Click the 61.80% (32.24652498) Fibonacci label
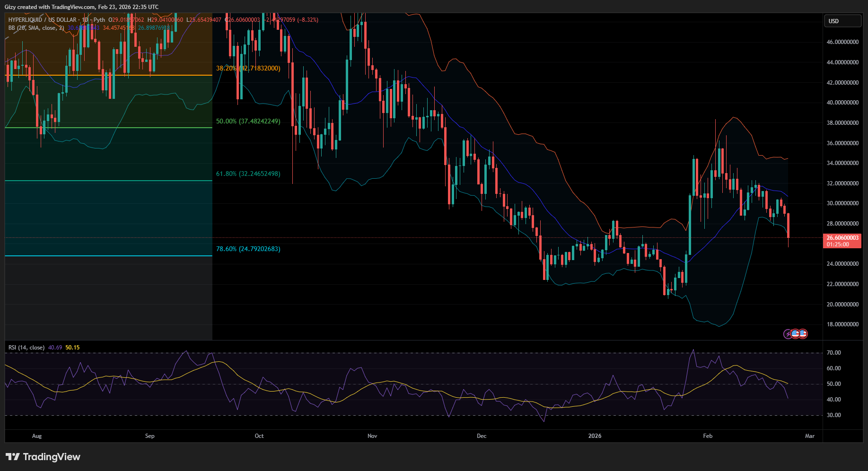Viewport: 868px width, 471px height. tap(248, 174)
